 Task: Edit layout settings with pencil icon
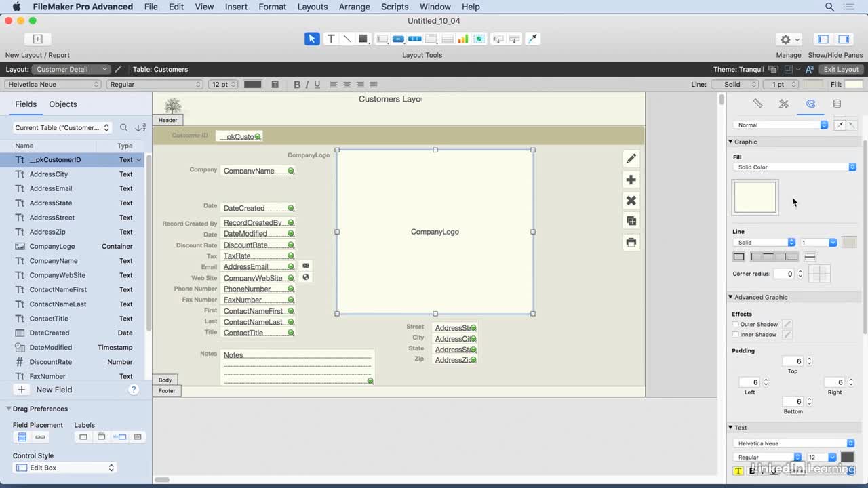pyautogui.click(x=118, y=69)
